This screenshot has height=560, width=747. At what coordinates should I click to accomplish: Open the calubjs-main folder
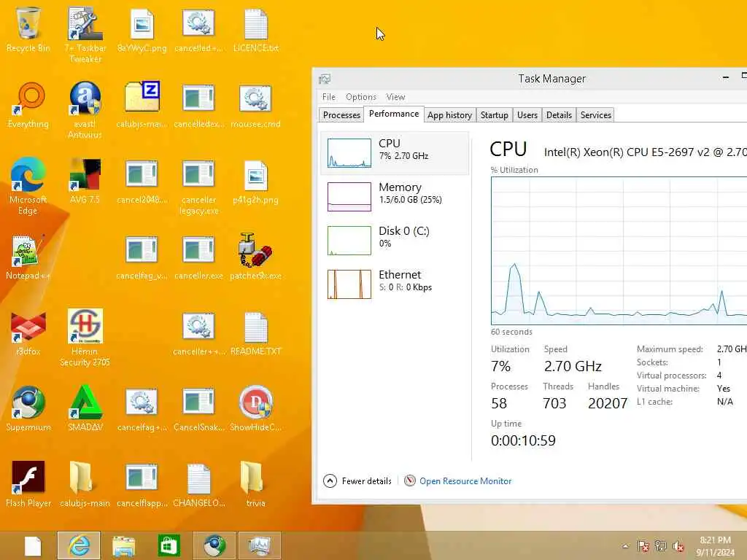(x=85, y=485)
